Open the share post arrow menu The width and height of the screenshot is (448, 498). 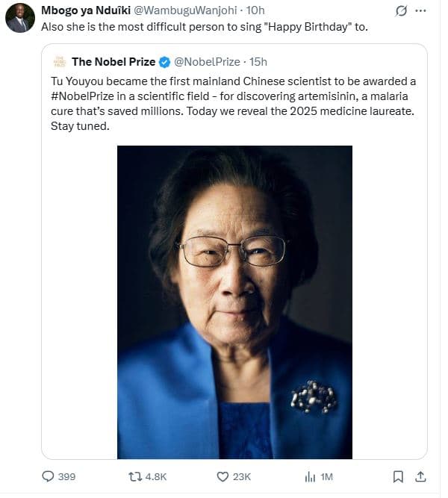click(420, 476)
